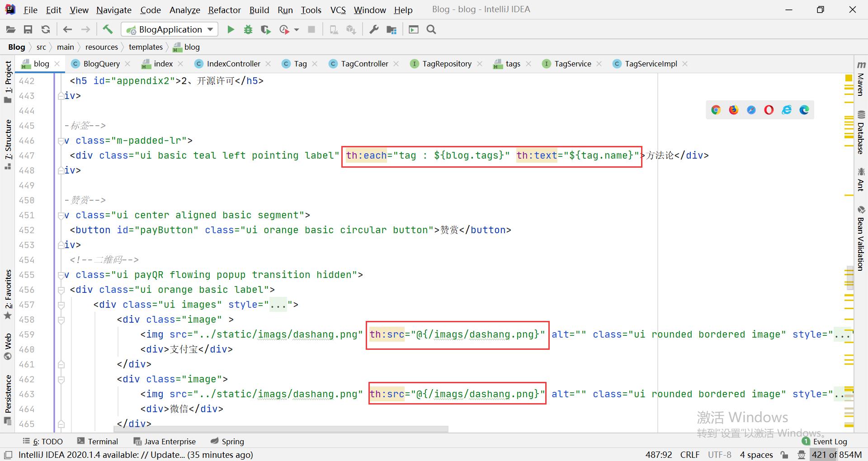Open page in Safari browser icon

point(751,110)
